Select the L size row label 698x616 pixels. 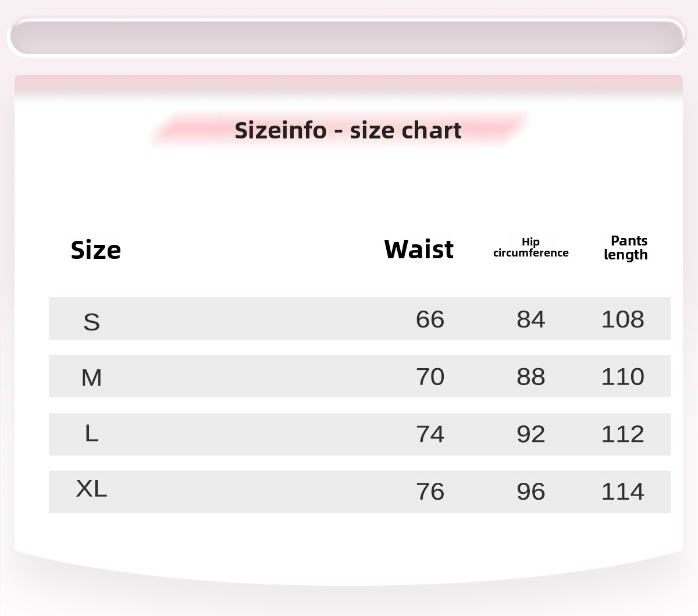[91, 433]
